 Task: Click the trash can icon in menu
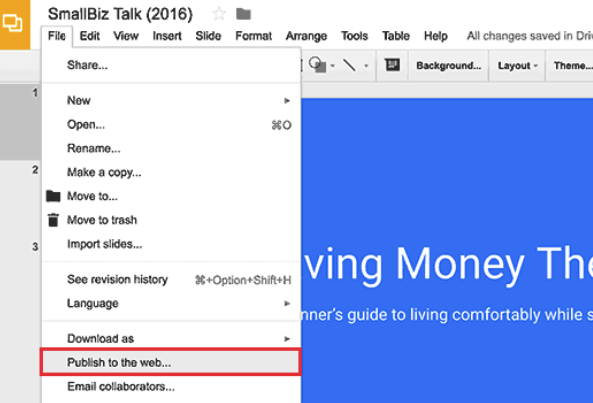pyautogui.click(x=53, y=220)
